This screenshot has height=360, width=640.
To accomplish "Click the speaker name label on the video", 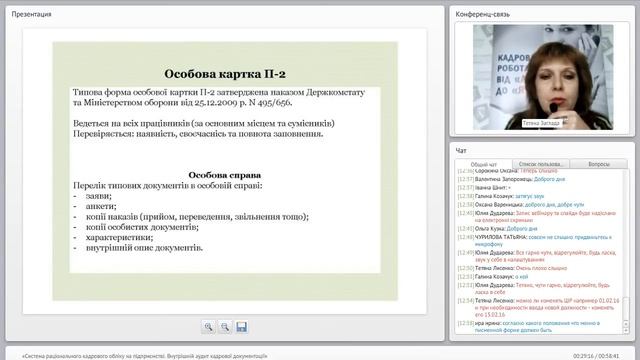I will click(x=541, y=123).
